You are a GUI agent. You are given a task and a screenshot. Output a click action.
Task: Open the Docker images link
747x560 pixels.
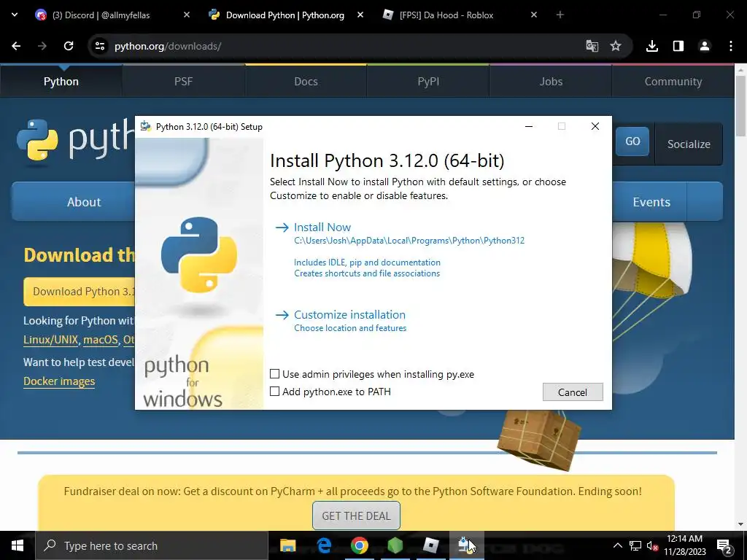[59, 381]
